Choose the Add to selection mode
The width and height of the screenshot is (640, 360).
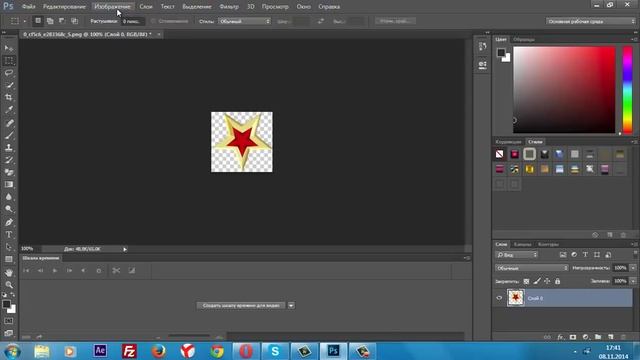(50, 21)
